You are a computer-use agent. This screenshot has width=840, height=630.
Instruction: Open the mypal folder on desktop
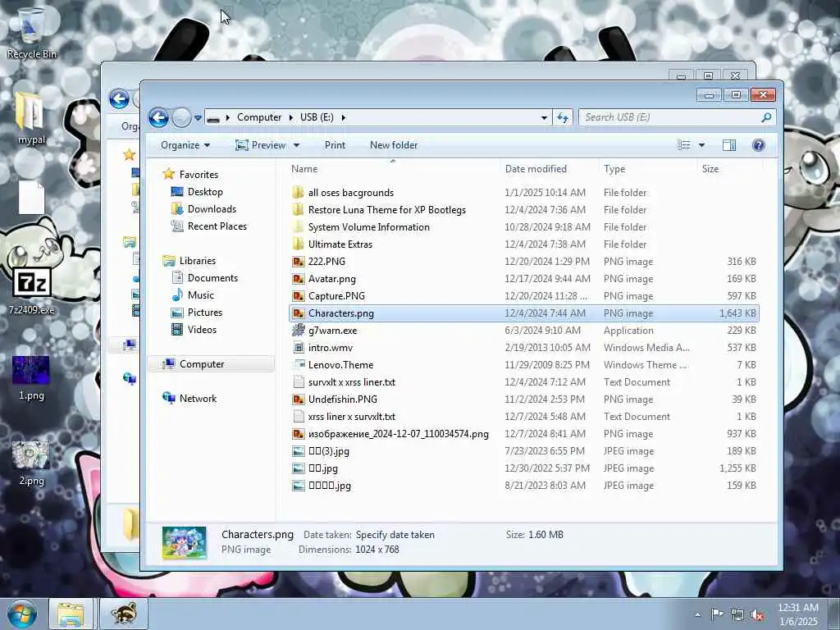[x=31, y=118]
